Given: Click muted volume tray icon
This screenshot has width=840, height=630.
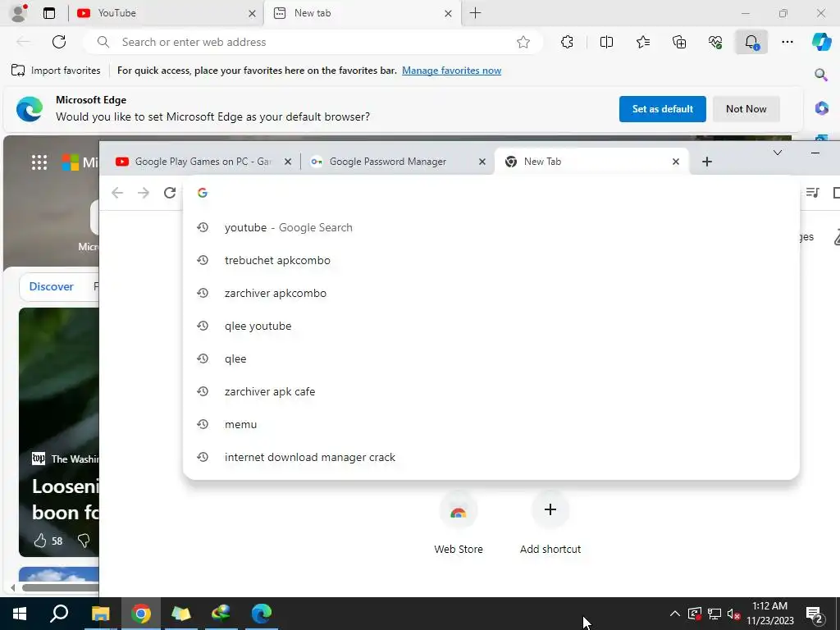Looking at the screenshot, I should pyautogui.click(x=733, y=614).
